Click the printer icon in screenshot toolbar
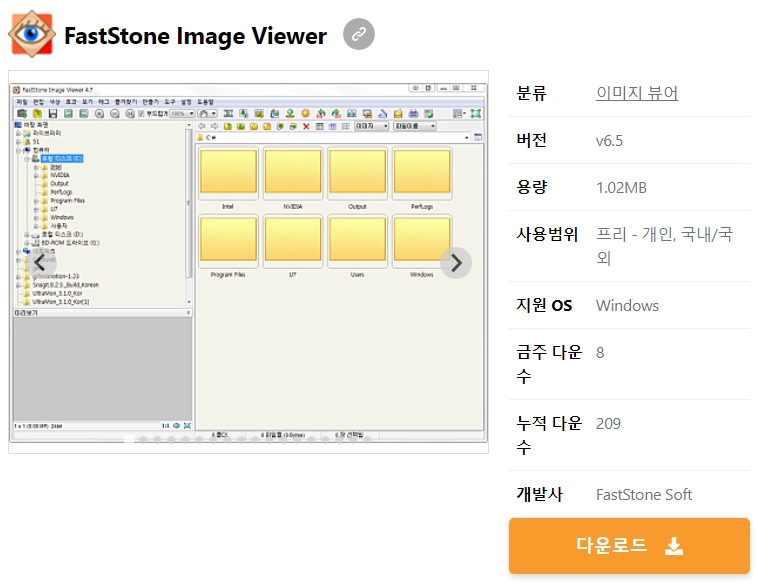The image size is (758, 583). [x=413, y=113]
